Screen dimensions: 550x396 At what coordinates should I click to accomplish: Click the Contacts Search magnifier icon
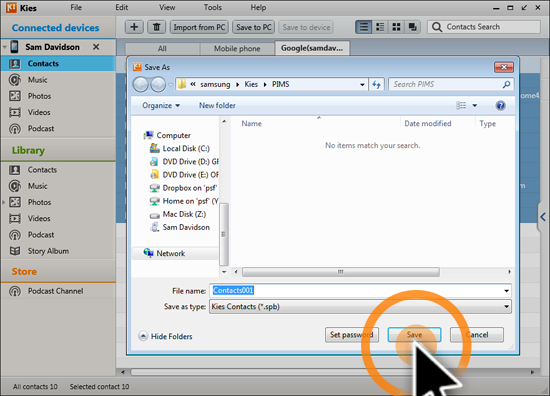click(437, 27)
